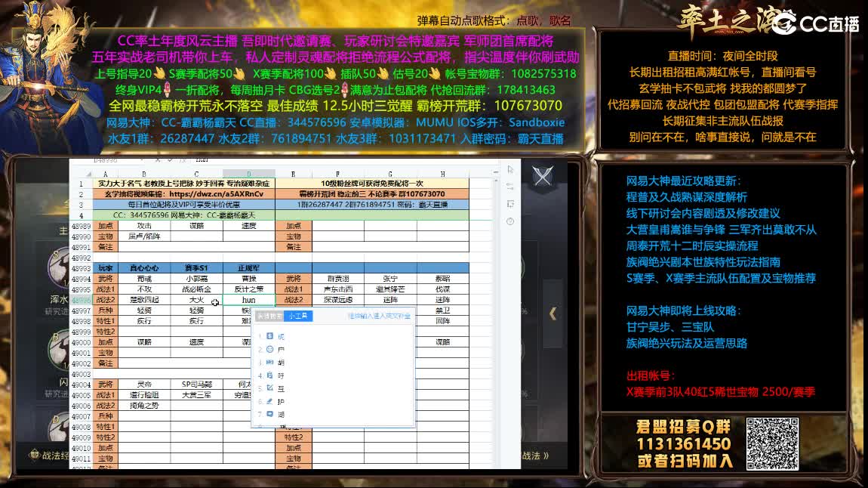
Task: Click the header cell '真心心心'
Action: pos(144,268)
